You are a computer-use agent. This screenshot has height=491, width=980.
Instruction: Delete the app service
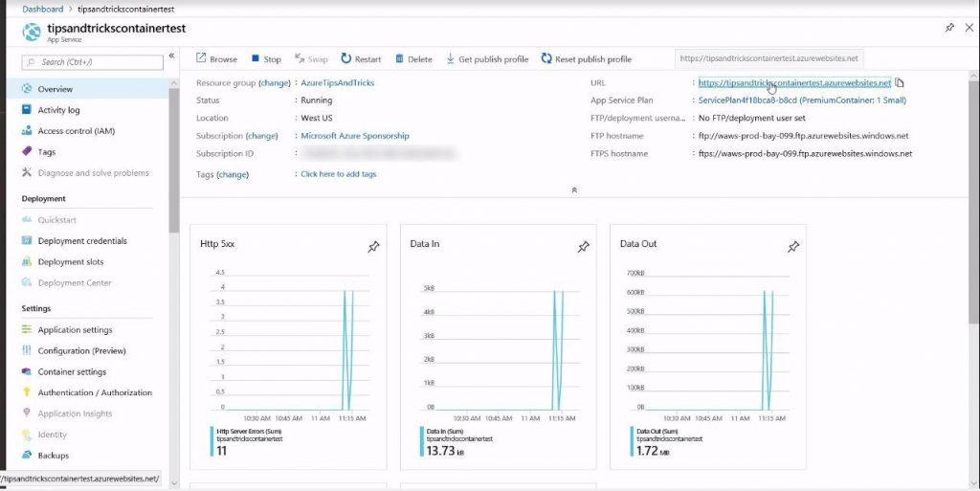tap(413, 58)
